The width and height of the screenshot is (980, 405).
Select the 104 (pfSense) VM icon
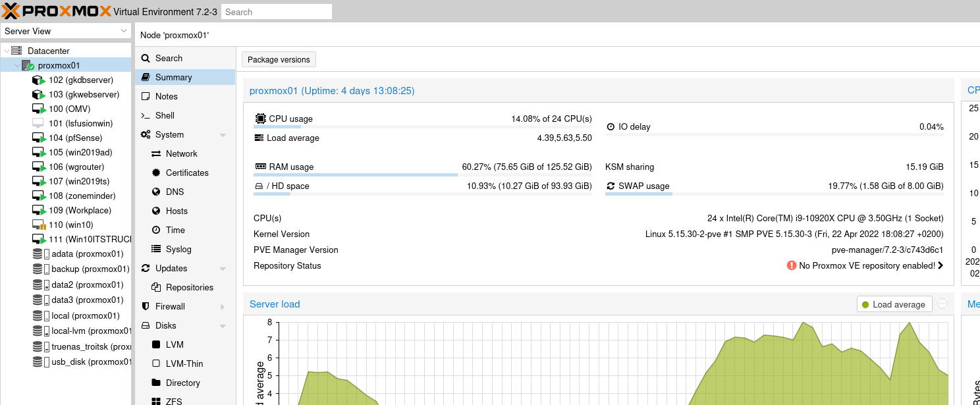coord(39,138)
